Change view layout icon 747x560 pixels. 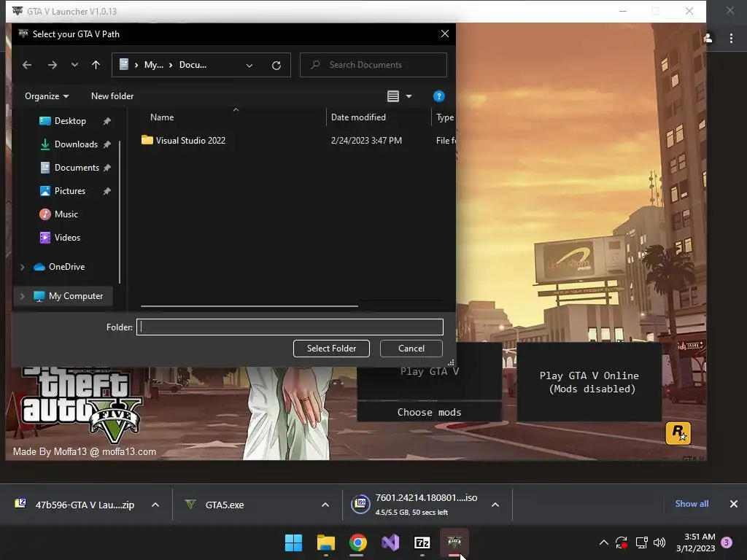[393, 96]
